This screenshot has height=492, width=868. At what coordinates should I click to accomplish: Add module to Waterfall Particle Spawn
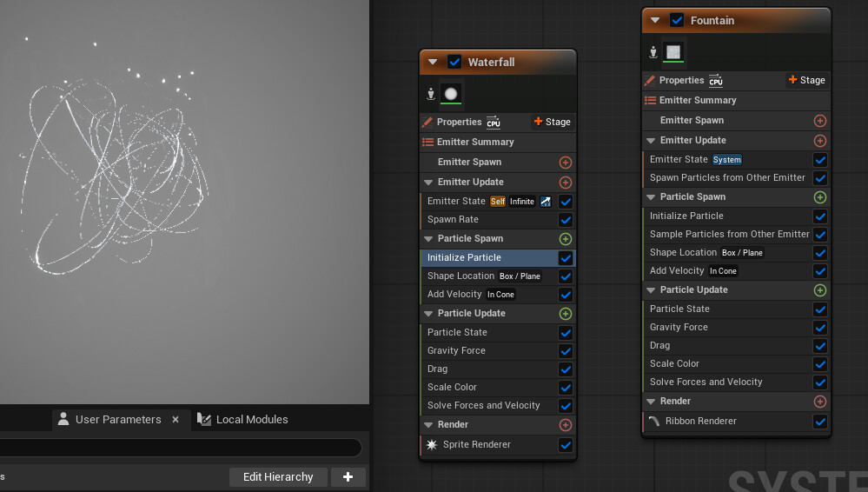pos(565,239)
